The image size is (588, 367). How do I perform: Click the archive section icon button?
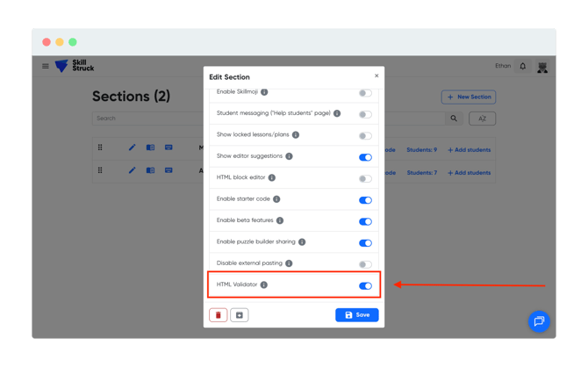(239, 315)
